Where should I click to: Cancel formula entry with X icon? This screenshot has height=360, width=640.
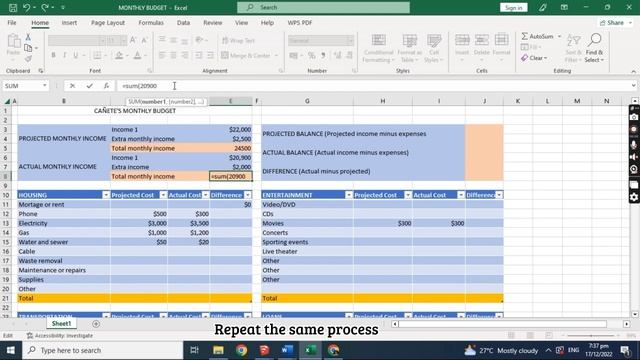pos(72,86)
